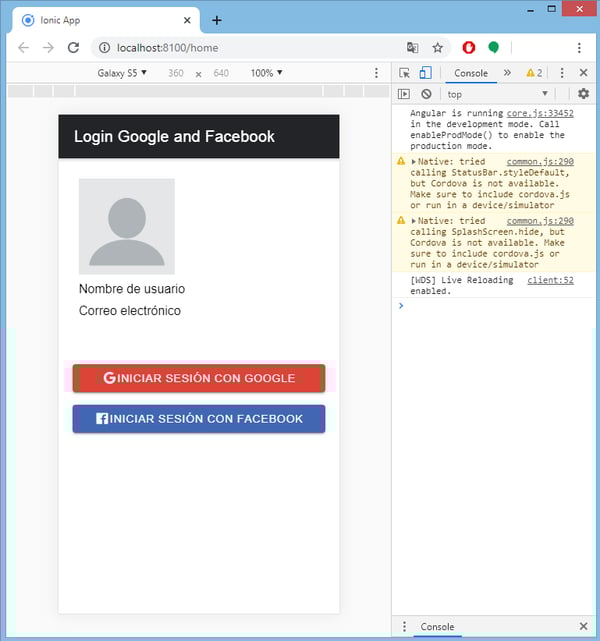Toggle the device toolbar icon
600x641 pixels.
[424, 73]
